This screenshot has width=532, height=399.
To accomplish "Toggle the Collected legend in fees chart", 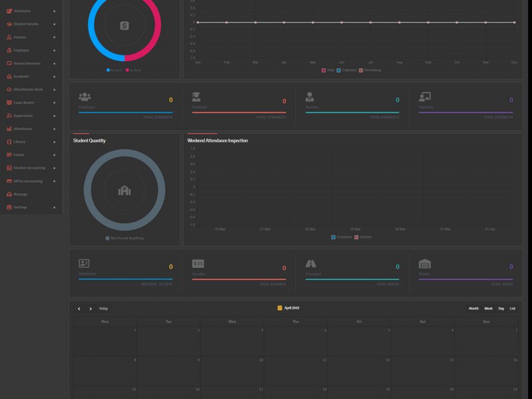I will tap(346, 70).
